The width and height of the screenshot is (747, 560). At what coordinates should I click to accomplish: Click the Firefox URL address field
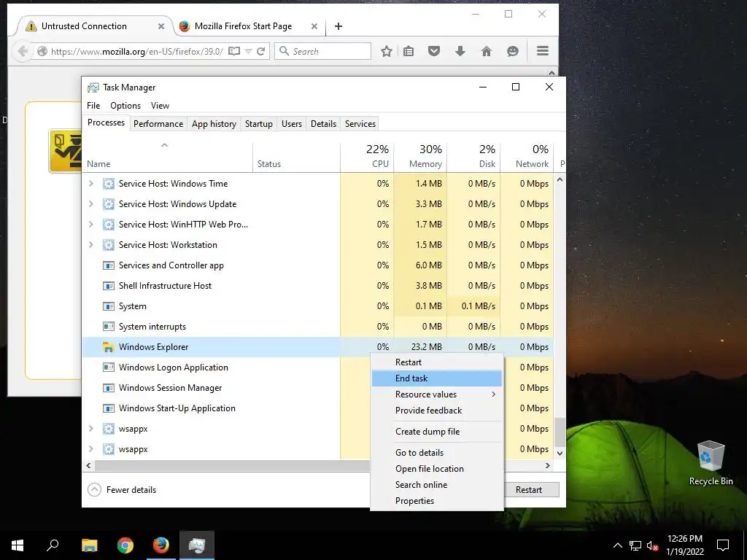(138, 51)
